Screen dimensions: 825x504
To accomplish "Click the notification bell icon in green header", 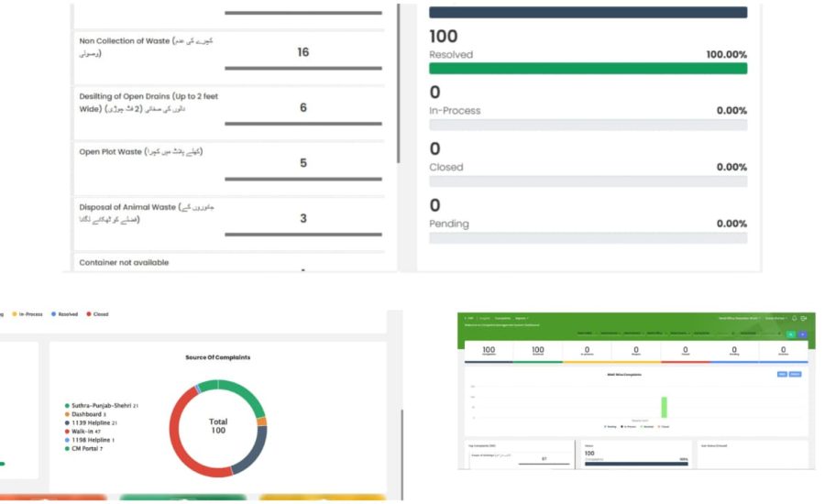I will 793,318.
